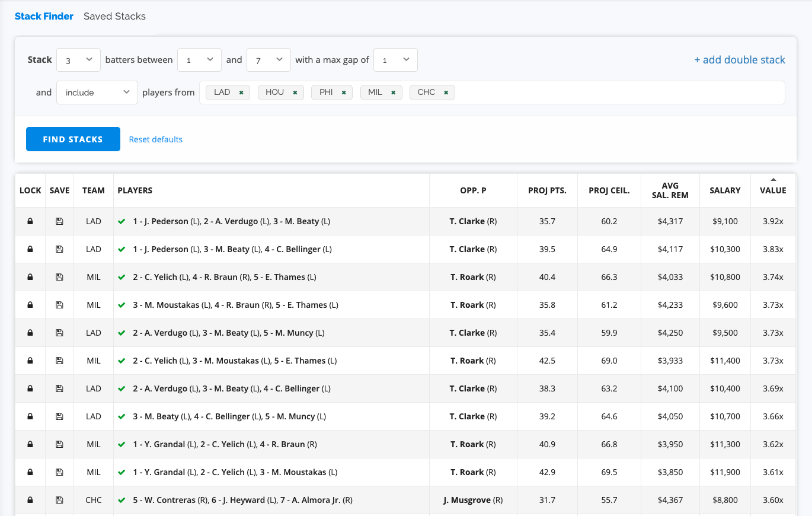Save the Verdugo, Beaty, Bellinger stack
Viewport: 812px width, 516px height.
point(59,388)
